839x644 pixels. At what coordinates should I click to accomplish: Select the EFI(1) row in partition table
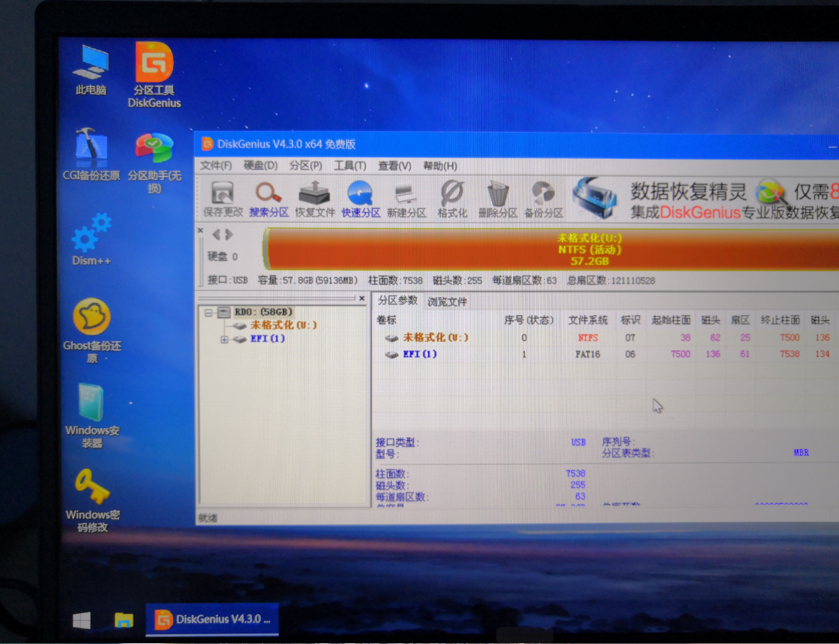607,354
